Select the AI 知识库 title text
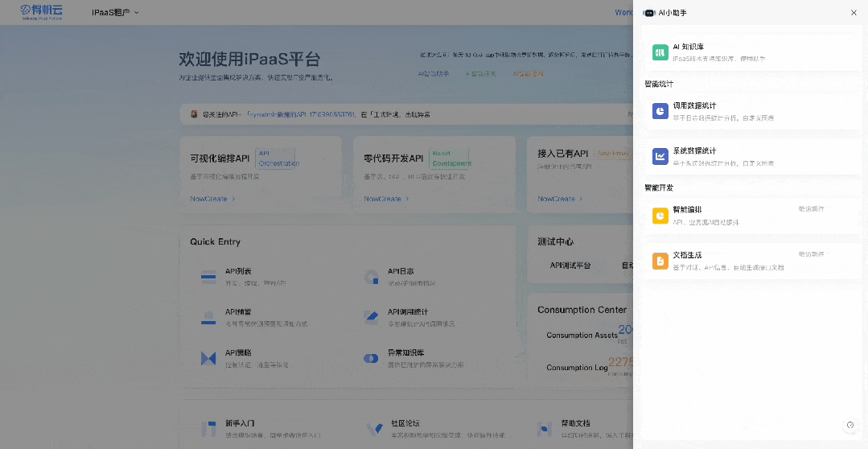 tap(688, 47)
